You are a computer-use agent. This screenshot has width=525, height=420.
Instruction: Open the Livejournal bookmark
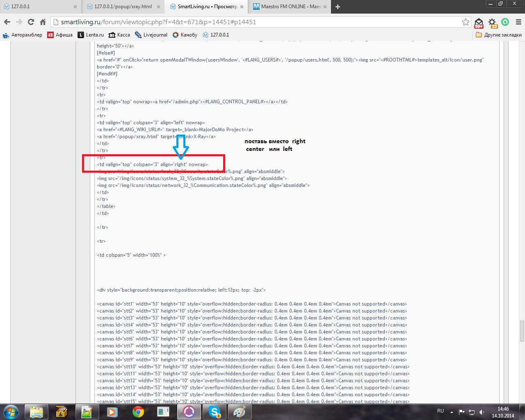coord(151,35)
